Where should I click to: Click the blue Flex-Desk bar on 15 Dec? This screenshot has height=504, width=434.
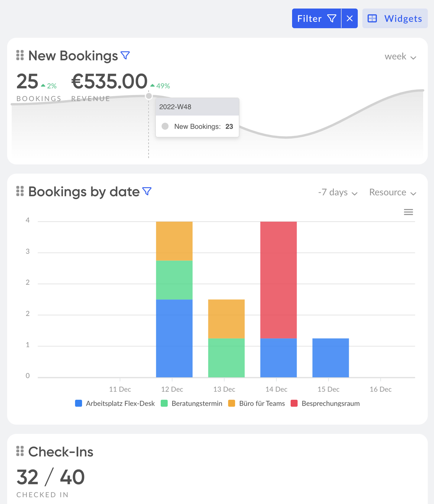[331, 358]
